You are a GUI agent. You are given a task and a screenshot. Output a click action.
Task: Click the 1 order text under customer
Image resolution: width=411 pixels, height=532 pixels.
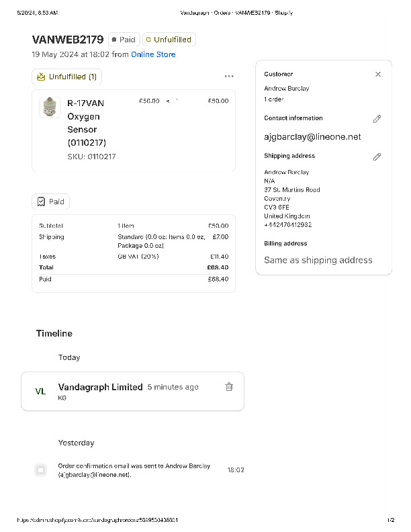tap(274, 99)
